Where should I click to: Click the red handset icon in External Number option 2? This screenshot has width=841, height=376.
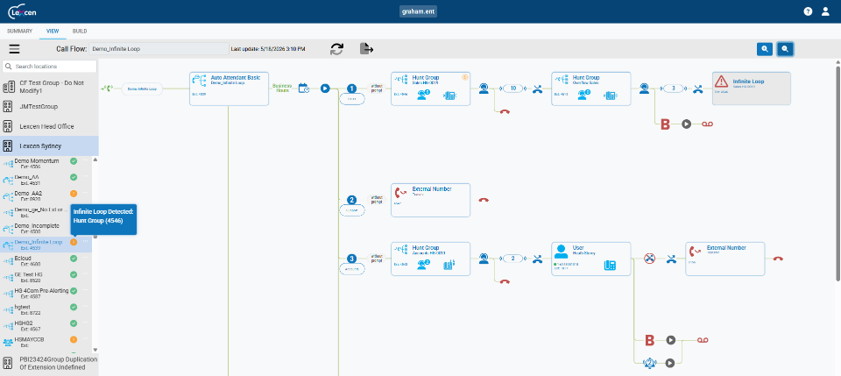click(x=401, y=193)
